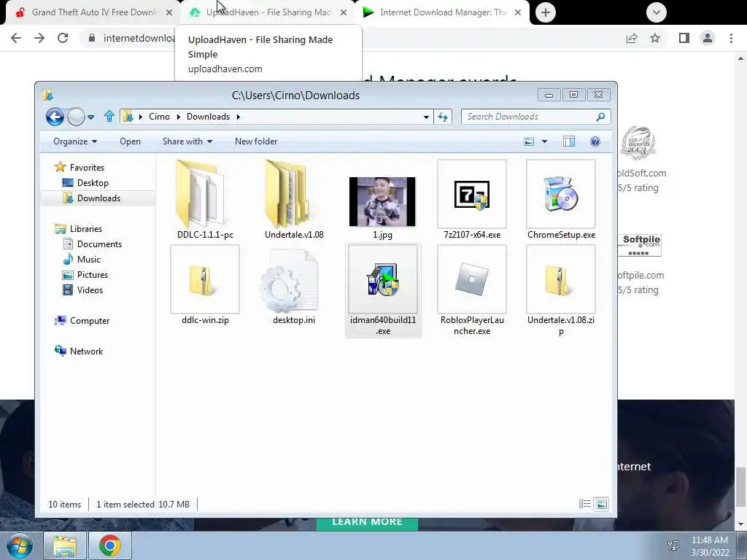Reload the page in Chrome

[x=63, y=38]
